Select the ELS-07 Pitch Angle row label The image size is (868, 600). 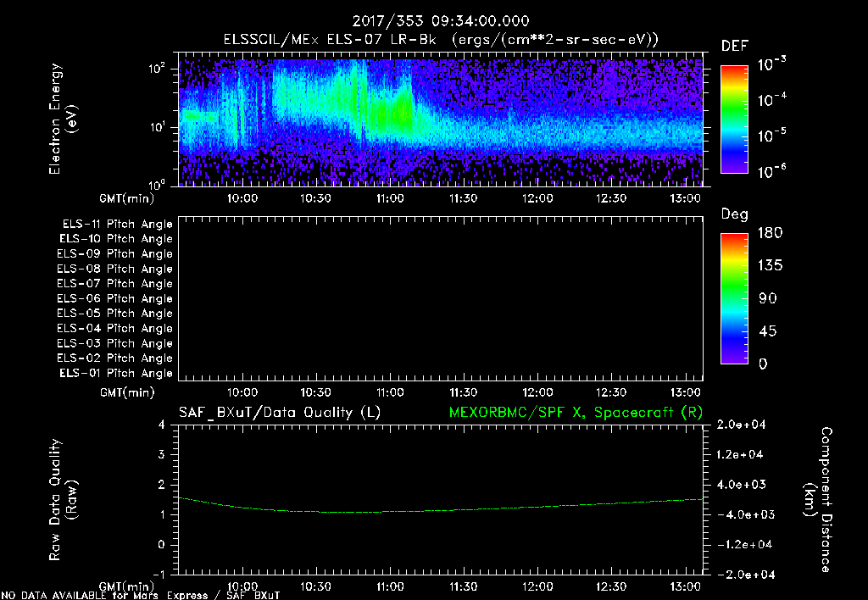pyautogui.click(x=114, y=283)
